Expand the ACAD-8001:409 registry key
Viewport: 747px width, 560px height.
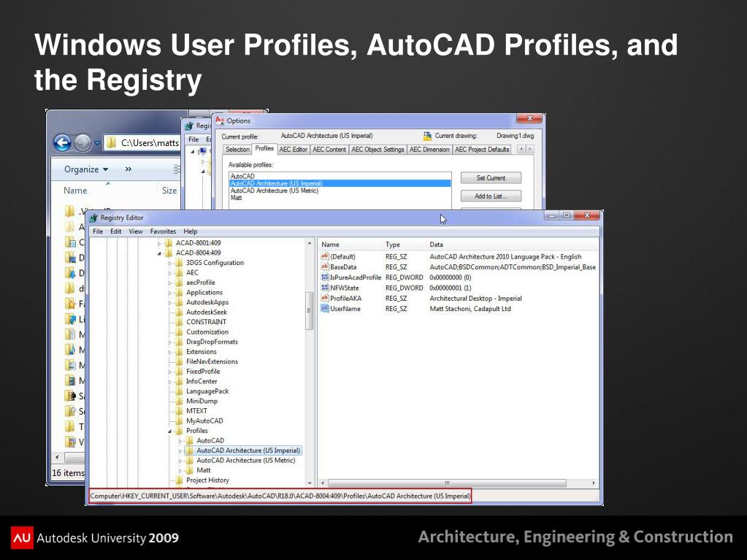[159, 243]
